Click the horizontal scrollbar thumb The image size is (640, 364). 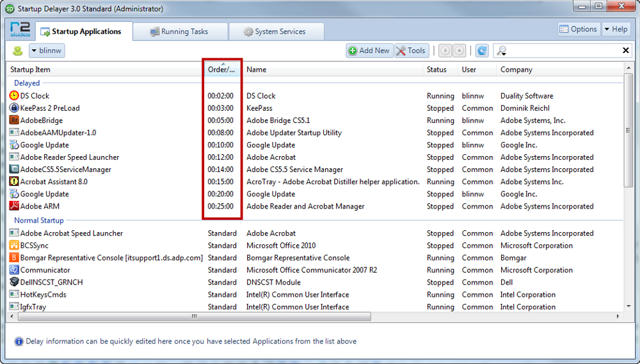pos(195,316)
